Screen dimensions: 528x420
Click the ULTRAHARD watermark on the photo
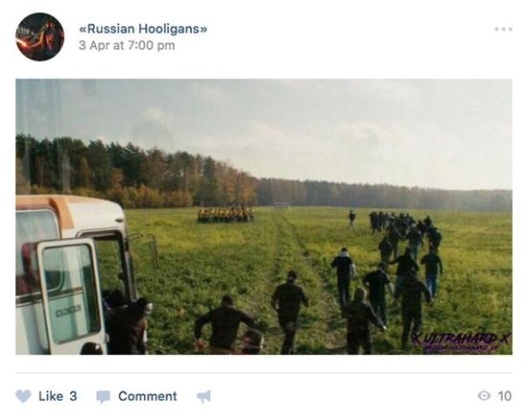point(462,342)
